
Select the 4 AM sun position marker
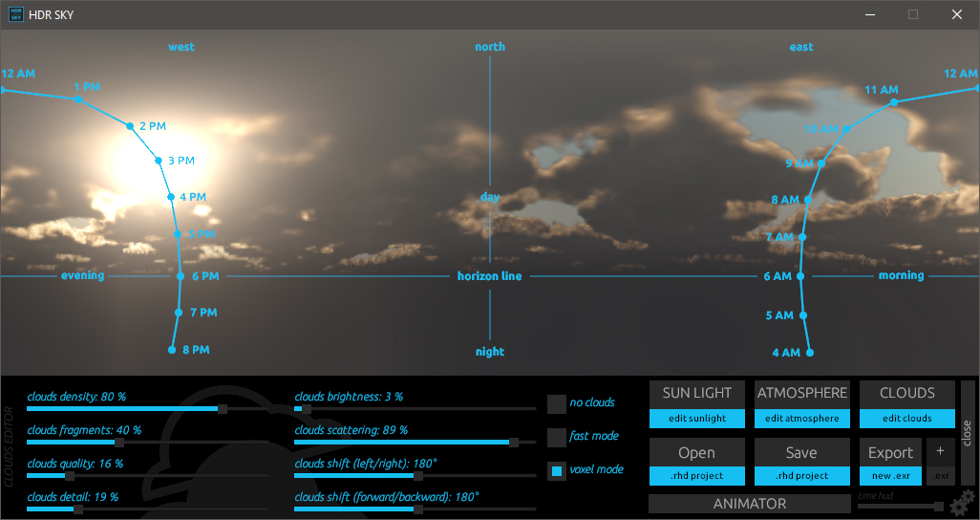[x=810, y=353]
